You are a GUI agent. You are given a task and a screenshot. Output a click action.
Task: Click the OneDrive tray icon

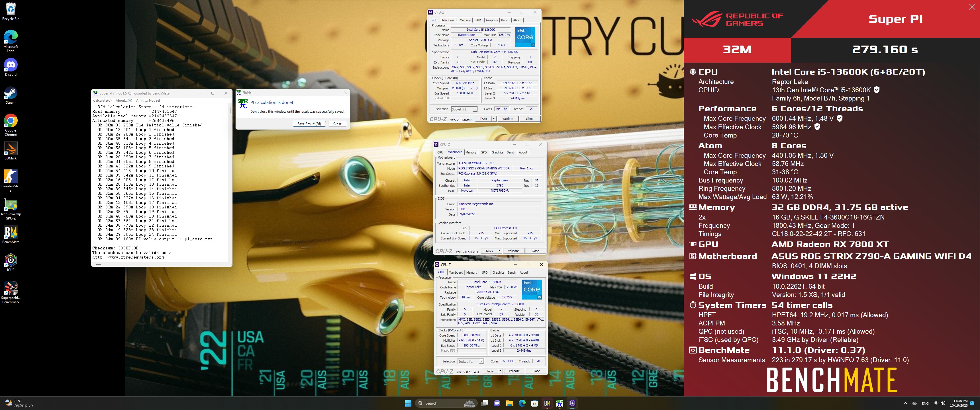click(x=914, y=403)
